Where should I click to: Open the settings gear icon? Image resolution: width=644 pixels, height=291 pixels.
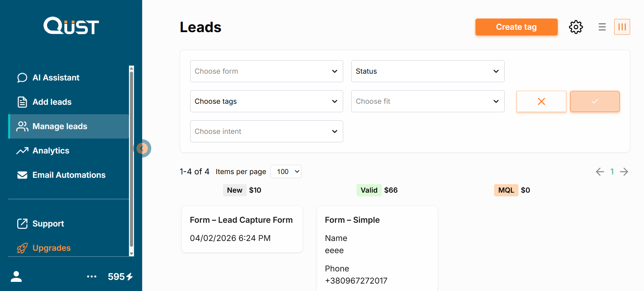(576, 27)
